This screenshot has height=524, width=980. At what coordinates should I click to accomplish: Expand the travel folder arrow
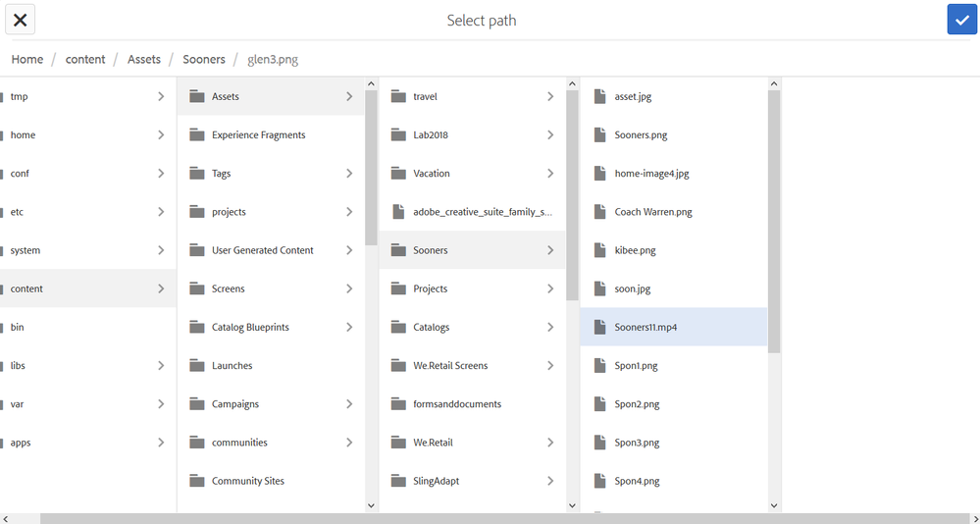[550, 97]
